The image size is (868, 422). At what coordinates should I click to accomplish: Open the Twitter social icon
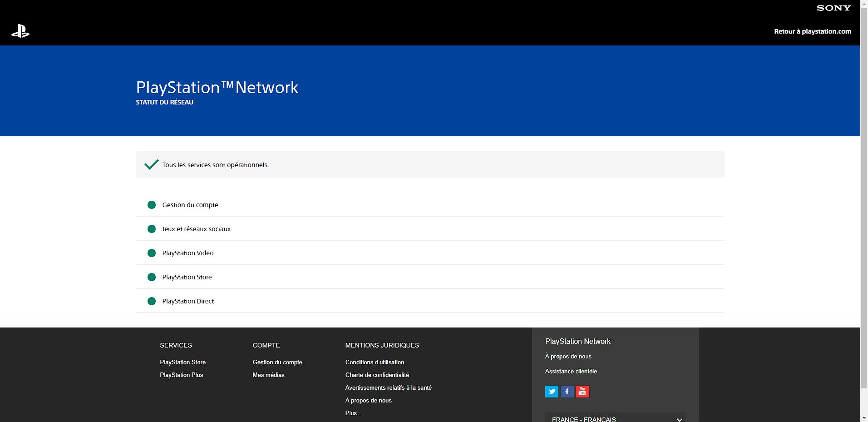point(552,391)
